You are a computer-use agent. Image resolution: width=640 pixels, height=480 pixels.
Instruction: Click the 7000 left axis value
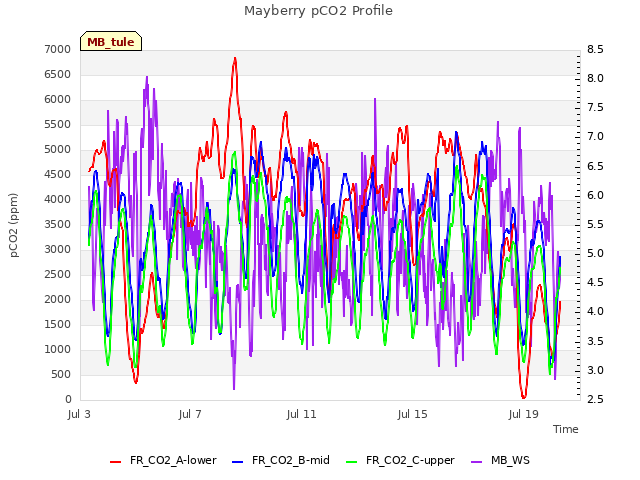coord(58,49)
